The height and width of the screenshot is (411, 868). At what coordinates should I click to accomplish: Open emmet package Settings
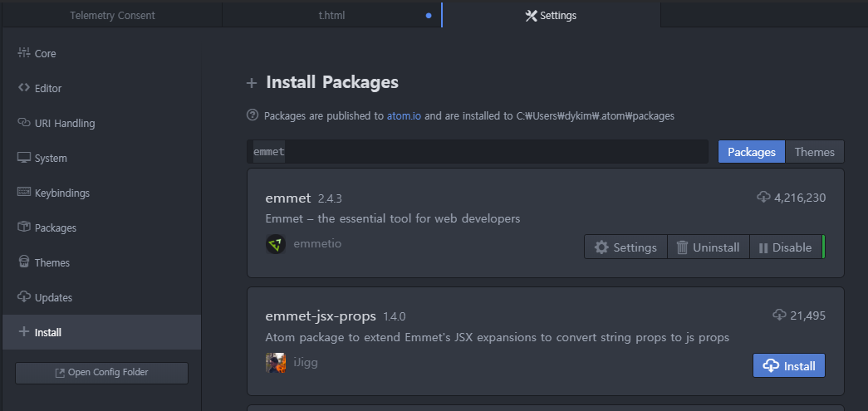click(626, 247)
